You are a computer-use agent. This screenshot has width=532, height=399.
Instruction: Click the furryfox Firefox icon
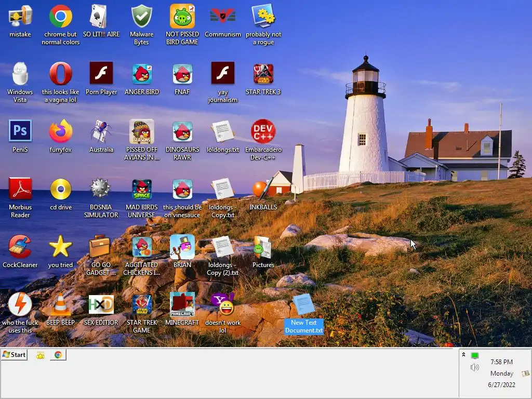60,131
